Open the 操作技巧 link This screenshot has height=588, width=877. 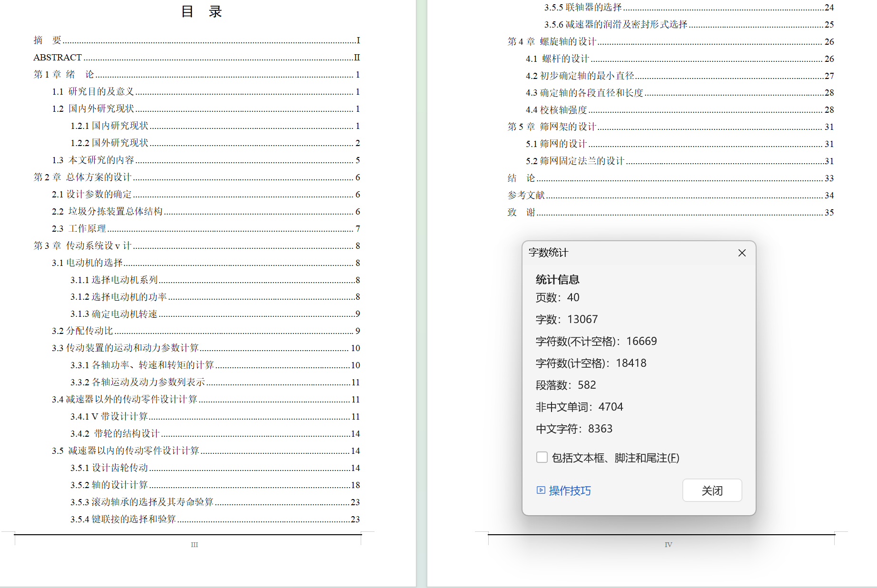[570, 490]
